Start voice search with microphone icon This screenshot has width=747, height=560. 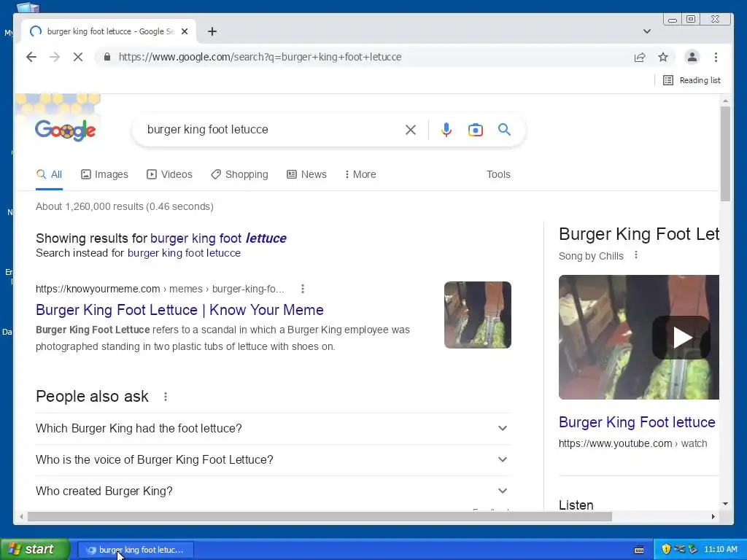click(446, 130)
